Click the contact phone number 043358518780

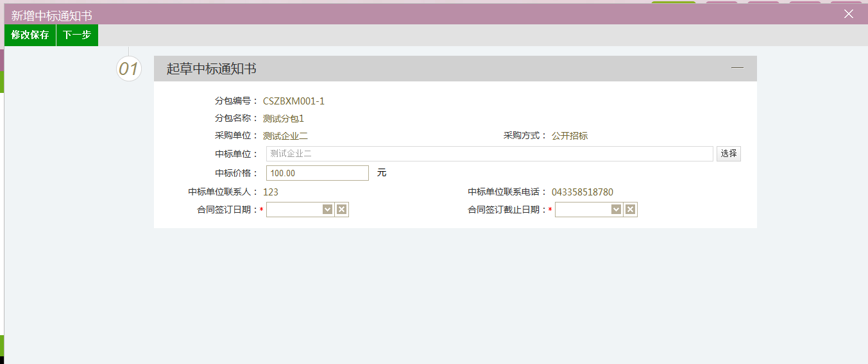[x=583, y=192]
